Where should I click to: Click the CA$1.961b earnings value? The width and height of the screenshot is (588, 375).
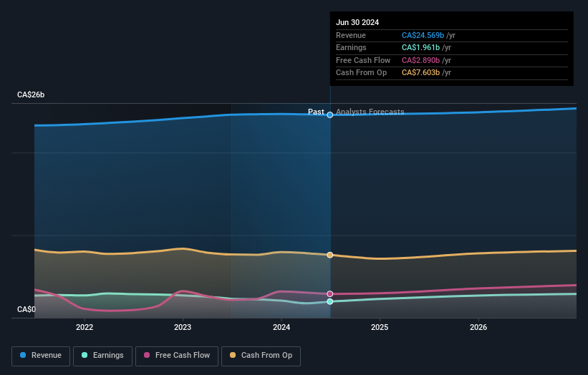420,47
